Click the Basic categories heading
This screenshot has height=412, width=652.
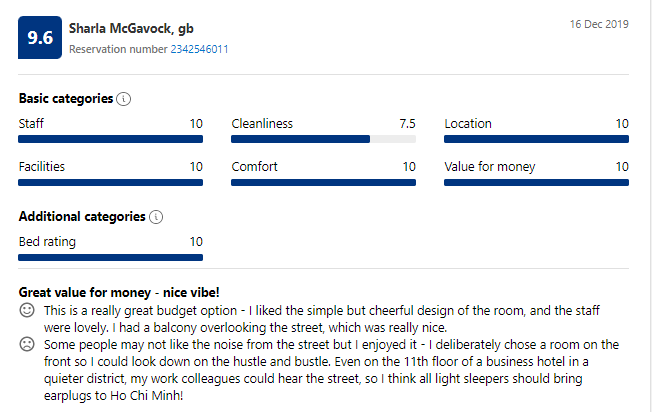(x=66, y=99)
